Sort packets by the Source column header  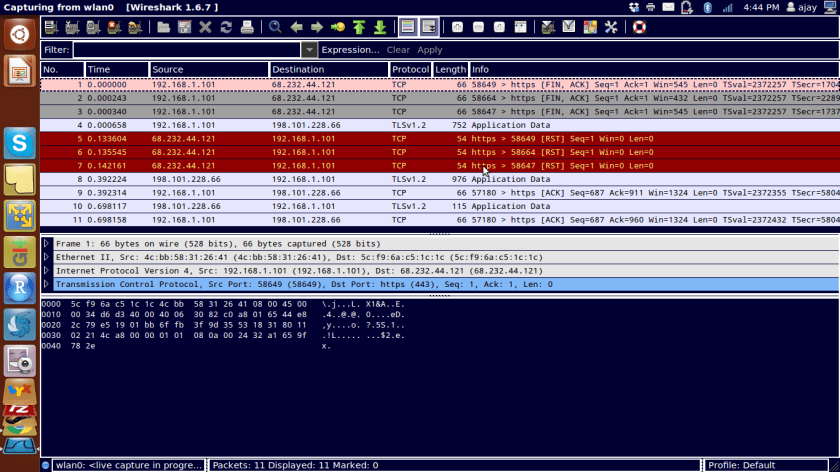(x=208, y=69)
